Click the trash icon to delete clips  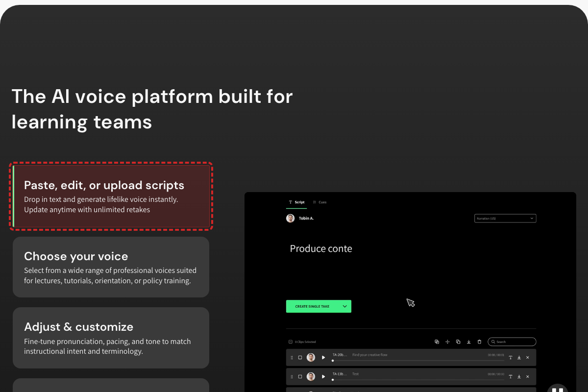coord(479,342)
